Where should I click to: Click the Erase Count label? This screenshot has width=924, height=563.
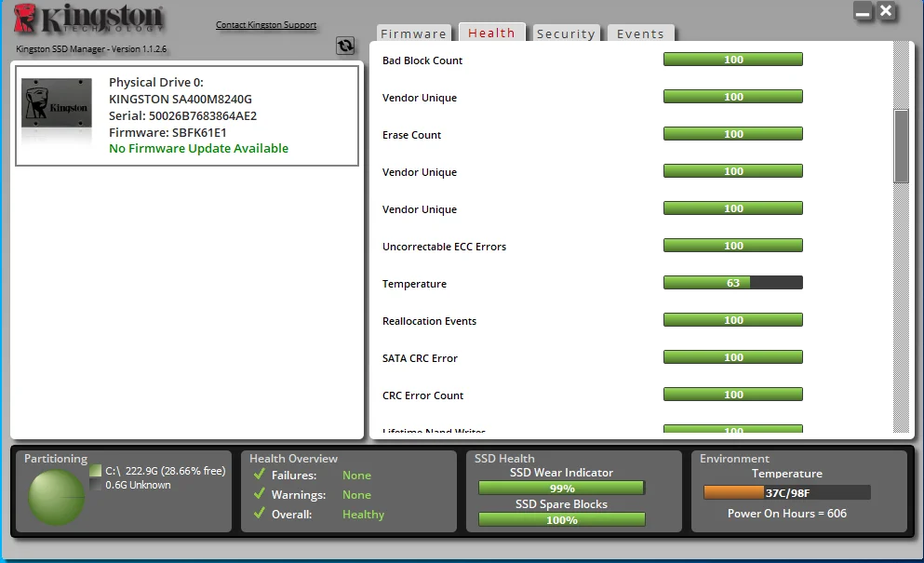point(411,134)
